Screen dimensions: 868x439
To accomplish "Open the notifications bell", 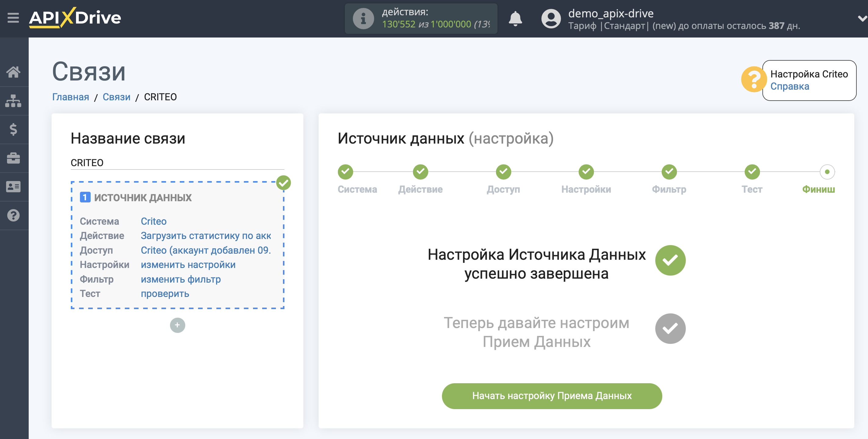I will (x=515, y=19).
